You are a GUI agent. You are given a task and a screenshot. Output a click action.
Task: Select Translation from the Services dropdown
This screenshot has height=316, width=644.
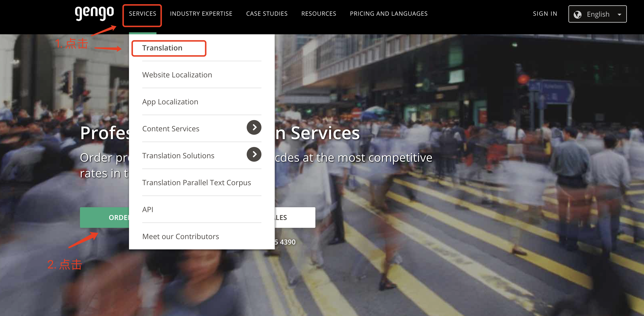[x=162, y=48]
